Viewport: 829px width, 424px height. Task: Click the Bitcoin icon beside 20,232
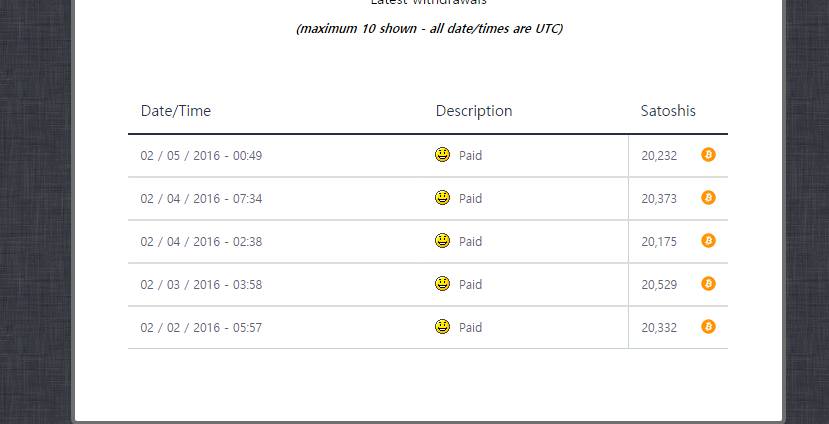click(x=708, y=155)
